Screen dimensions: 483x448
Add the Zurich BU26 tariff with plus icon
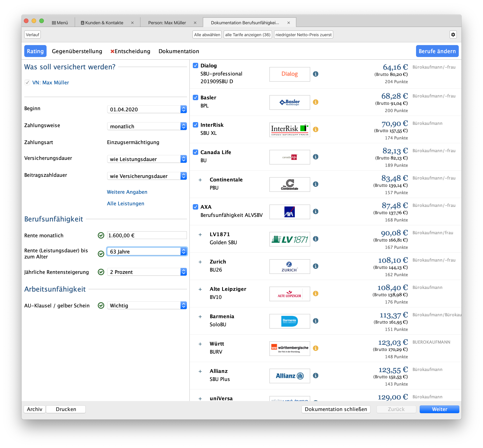200,262
